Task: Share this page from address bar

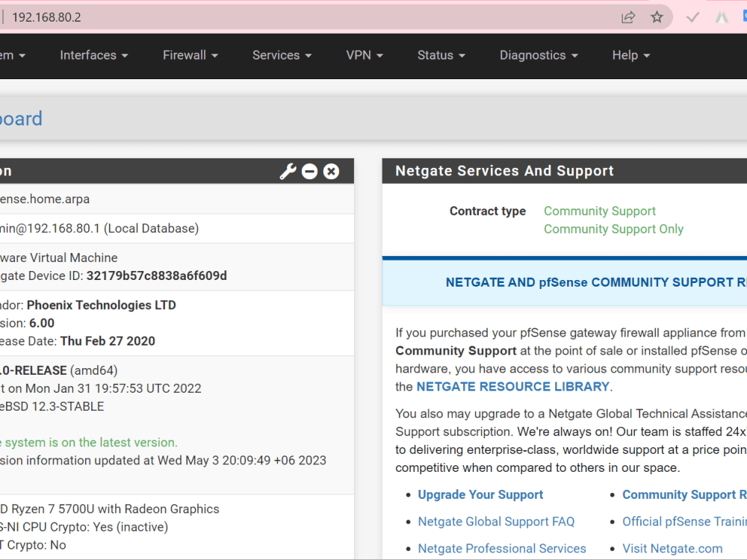Action: pyautogui.click(x=628, y=18)
